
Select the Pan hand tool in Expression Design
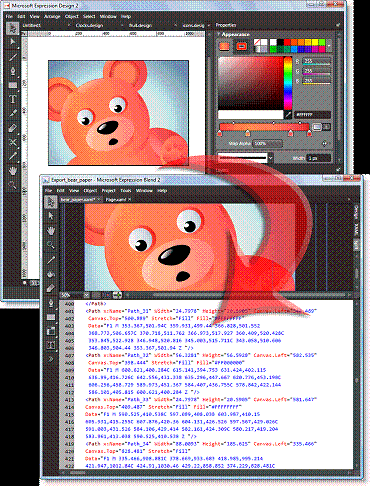click(13, 171)
